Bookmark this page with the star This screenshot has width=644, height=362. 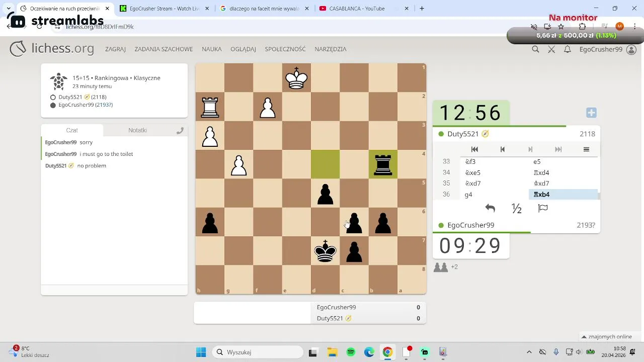(561, 27)
